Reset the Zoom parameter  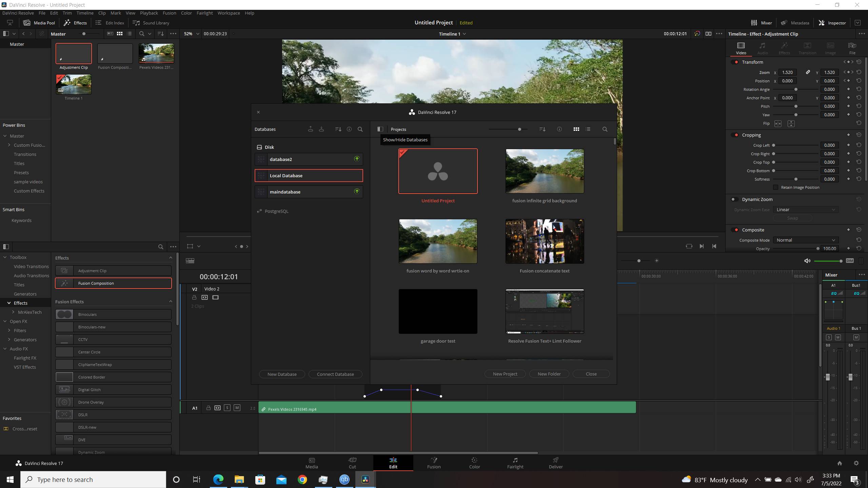[x=859, y=72]
